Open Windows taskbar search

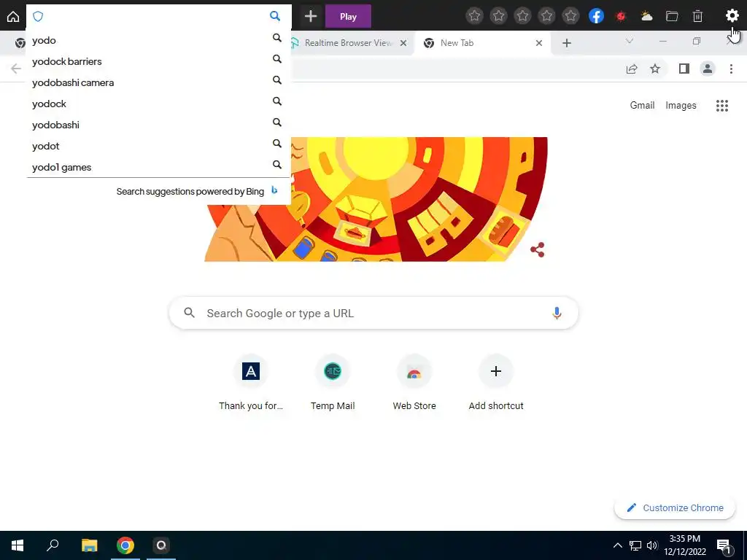click(53, 545)
